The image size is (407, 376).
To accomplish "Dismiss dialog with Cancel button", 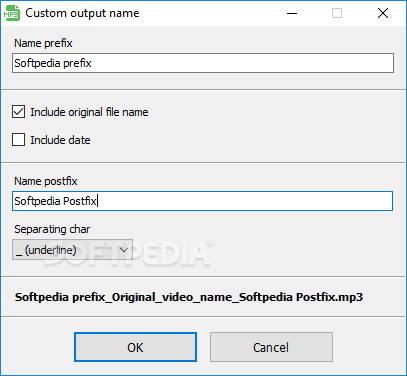I will point(271,347).
